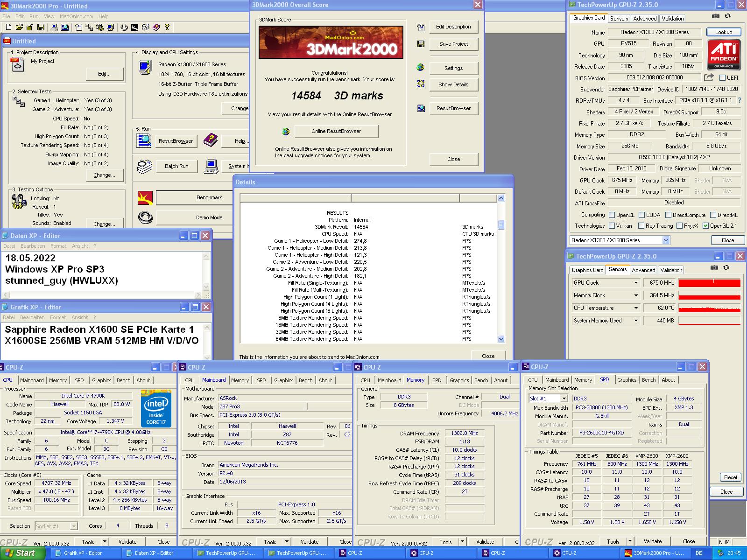Open the CPU Temperature sensor dropdown
The image size is (747, 560).
(x=635, y=308)
